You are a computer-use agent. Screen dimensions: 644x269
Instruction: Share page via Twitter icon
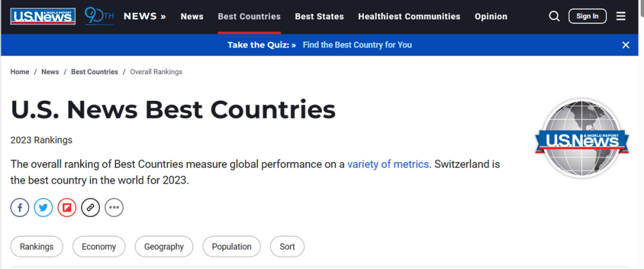(x=43, y=208)
